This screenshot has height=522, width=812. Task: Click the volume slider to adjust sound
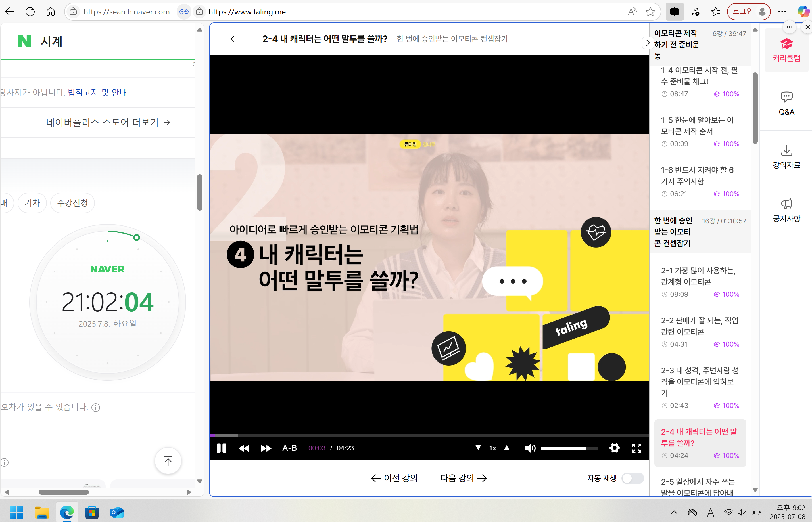569,448
